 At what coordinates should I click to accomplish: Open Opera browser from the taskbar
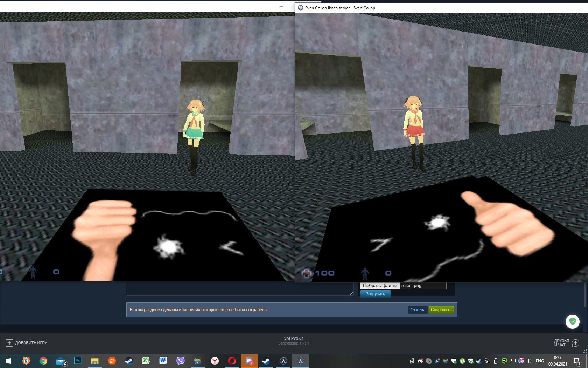click(232, 361)
